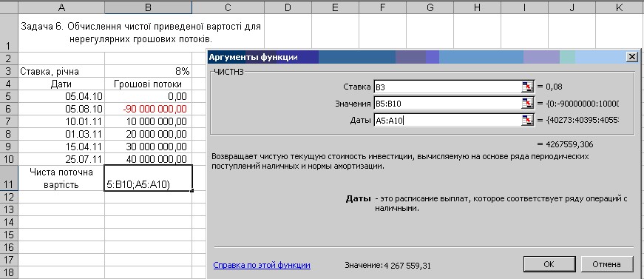
Task: Select row 11 header
Action: 9,178
